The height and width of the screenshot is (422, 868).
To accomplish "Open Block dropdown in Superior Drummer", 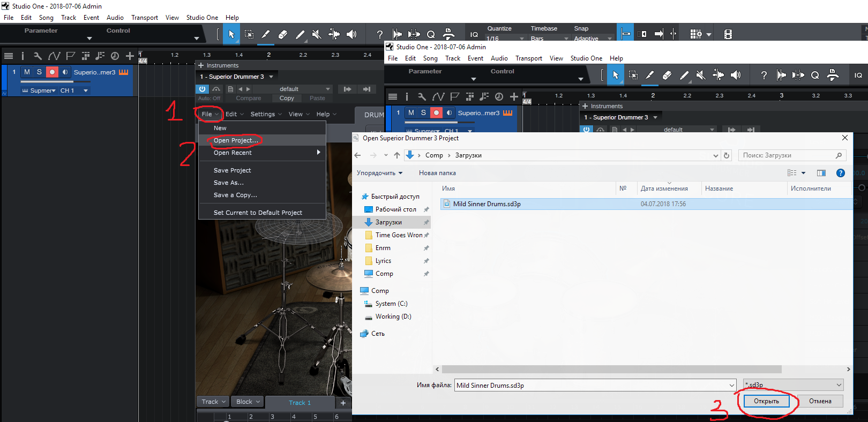I will click(248, 402).
